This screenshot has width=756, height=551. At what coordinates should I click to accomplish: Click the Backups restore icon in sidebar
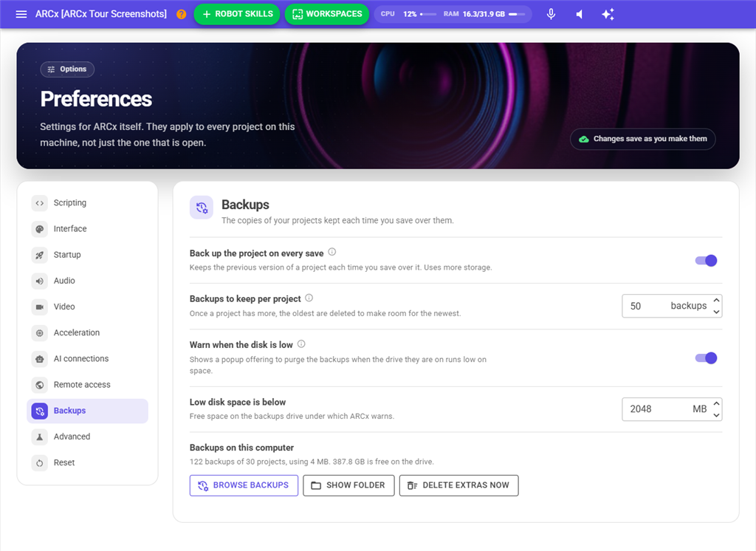(40, 411)
